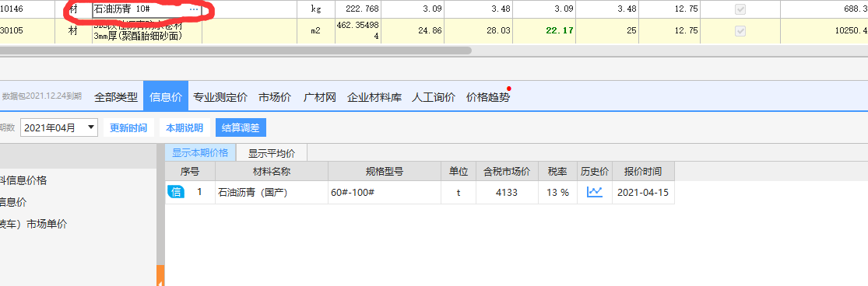Open ellipsis button in 石油沥青 10# cell
The width and height of the screenshot is (868, 286).
point(194,9)
